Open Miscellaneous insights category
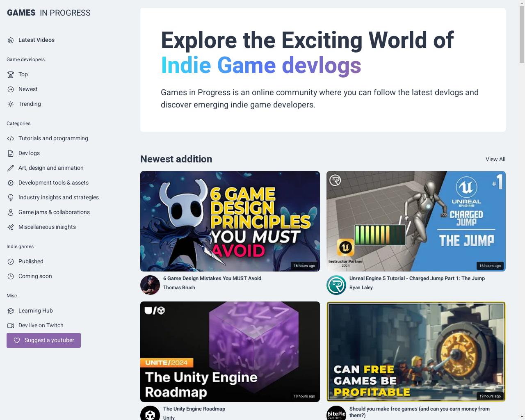This screenshot has height=420, width=525. click(47, 227)
